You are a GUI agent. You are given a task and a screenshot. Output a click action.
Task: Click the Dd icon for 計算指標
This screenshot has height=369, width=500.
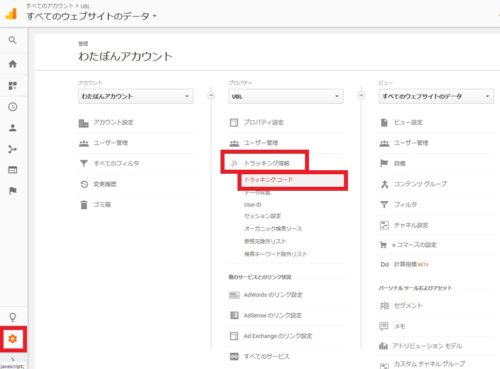(x=384, y=264)
